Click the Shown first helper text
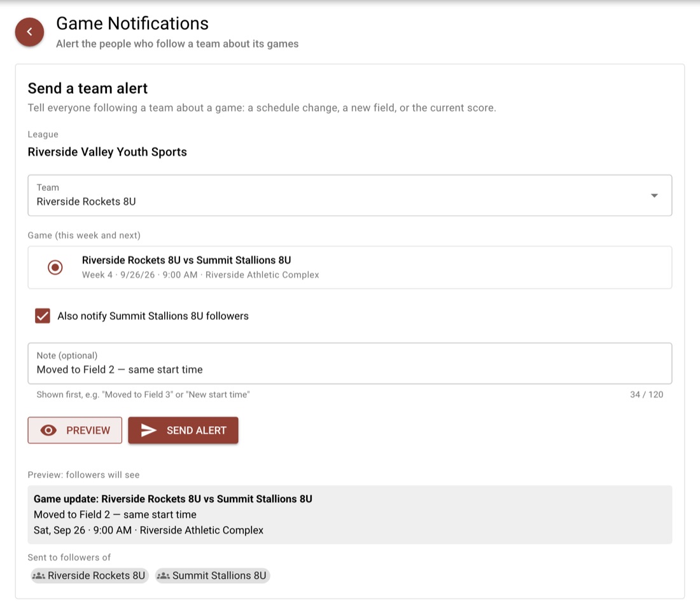 [x=143, y=394]
